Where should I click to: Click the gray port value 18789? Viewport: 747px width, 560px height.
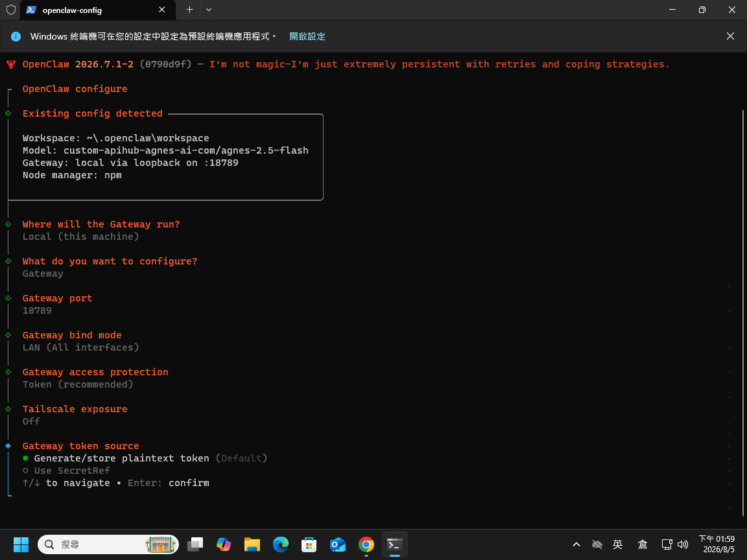coord(37,310)
